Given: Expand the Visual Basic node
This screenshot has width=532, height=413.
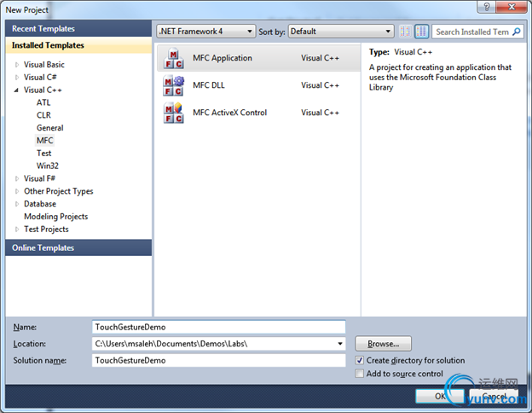Looking at the screenshot, I should click(x=17, y=65).
